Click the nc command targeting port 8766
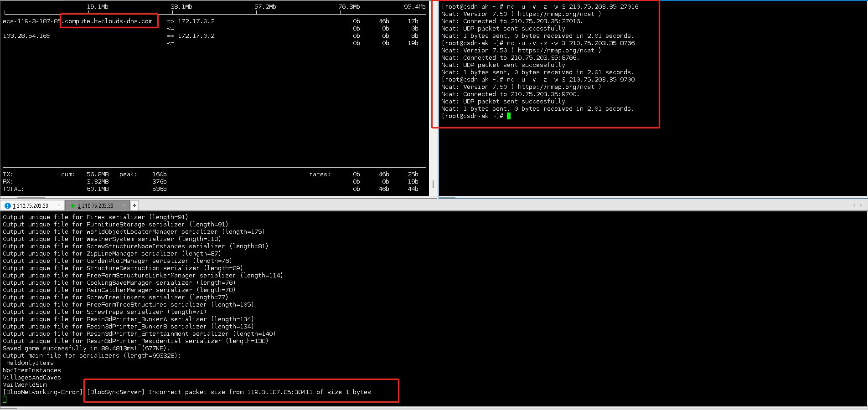Screen dimensions: 868x410 click(571, 43)
